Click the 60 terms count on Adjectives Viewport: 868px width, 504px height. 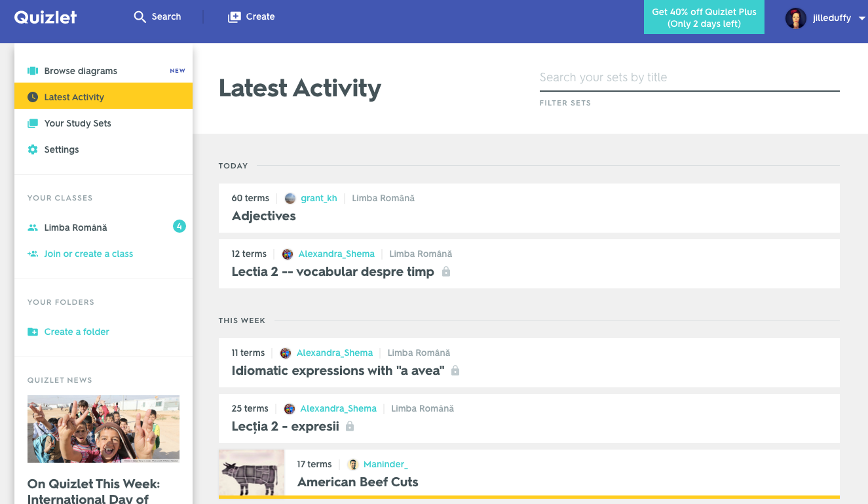pyautogui.click(x=250, y=199)
